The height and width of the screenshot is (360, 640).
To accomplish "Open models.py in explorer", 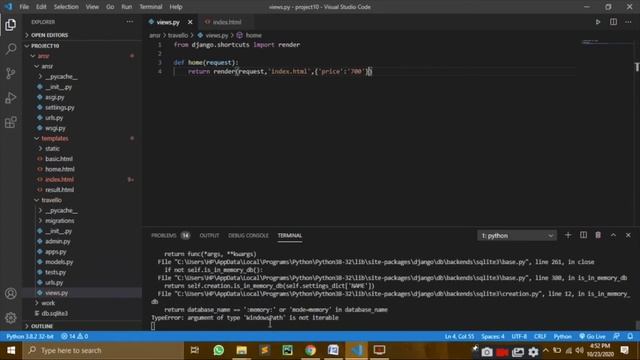I will click(x=59, y=262).
